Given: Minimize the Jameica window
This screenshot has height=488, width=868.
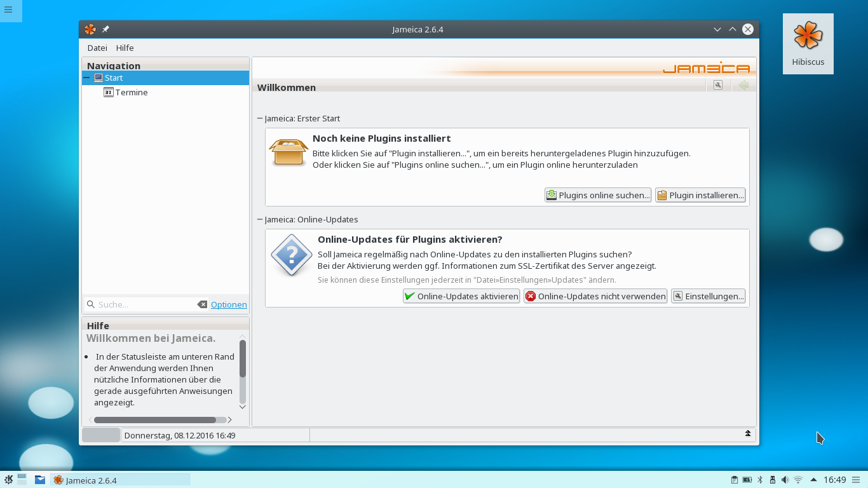Looking at the screenshot, I should tap(717, 29).
